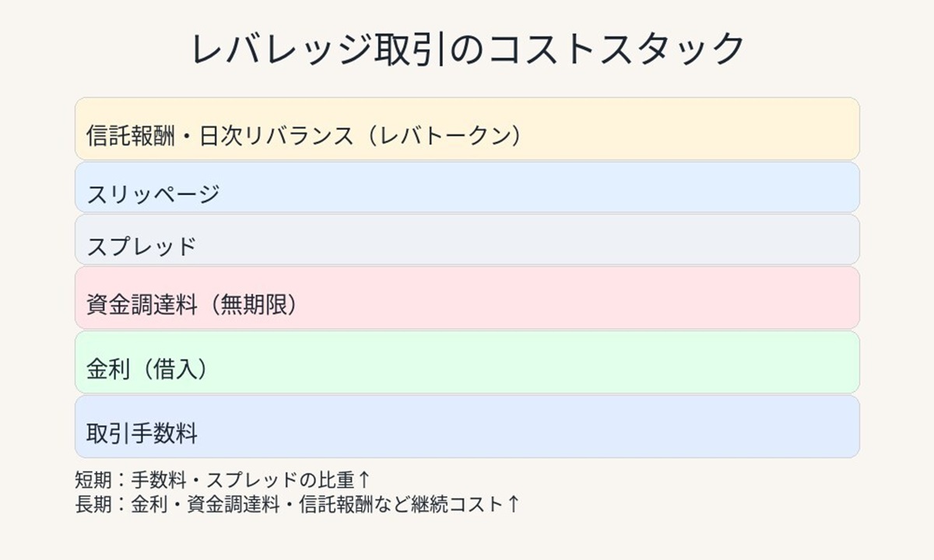Screen dimensions: 934x560
Task: Click the blue 取引手数料 bar
Action: point(467,426)
